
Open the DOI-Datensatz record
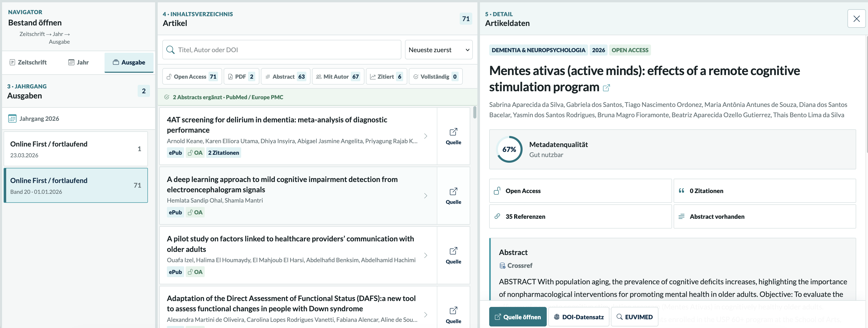click(579, 317)
